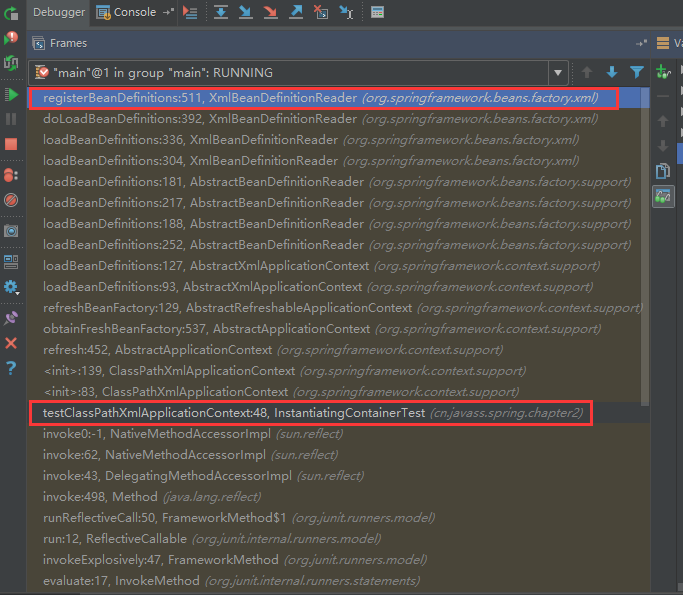Stop the debug session with red square
The height and width of the screenshot is (595, 683).
[11, 145]
